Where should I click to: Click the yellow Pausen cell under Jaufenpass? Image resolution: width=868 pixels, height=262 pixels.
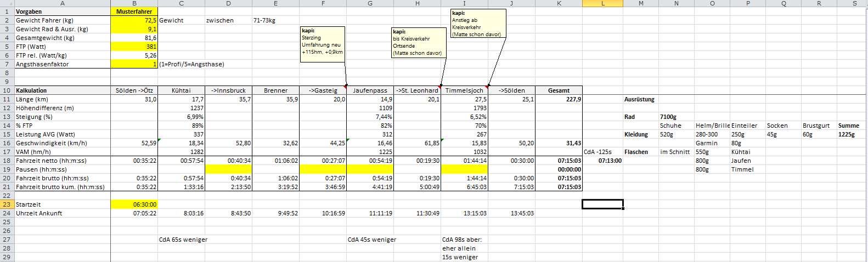click(370, 169)
